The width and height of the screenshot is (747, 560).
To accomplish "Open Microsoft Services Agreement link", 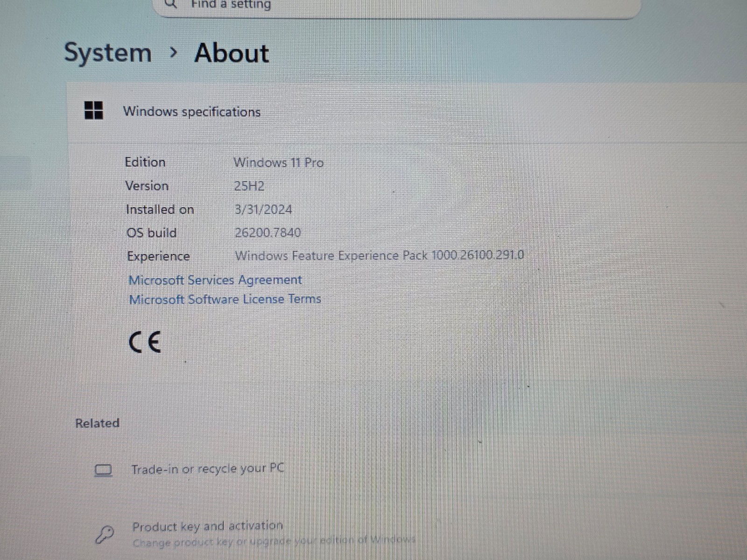I will (x=215, y=280).
